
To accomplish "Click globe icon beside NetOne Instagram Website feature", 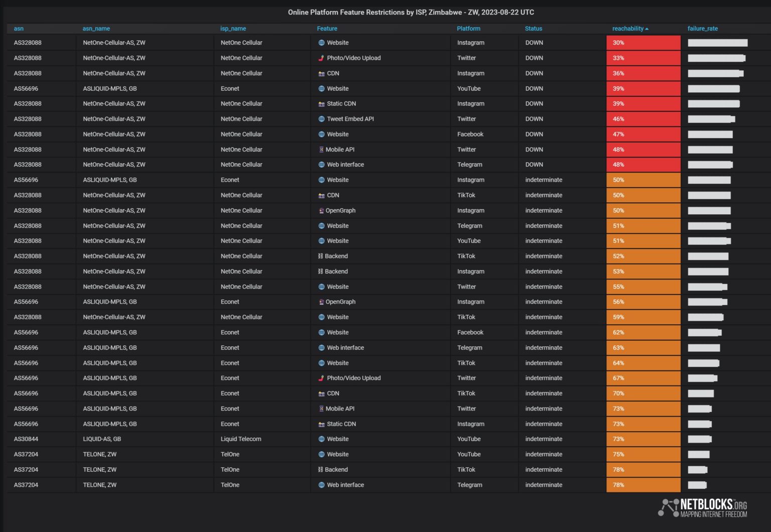I will click(321, 43).
